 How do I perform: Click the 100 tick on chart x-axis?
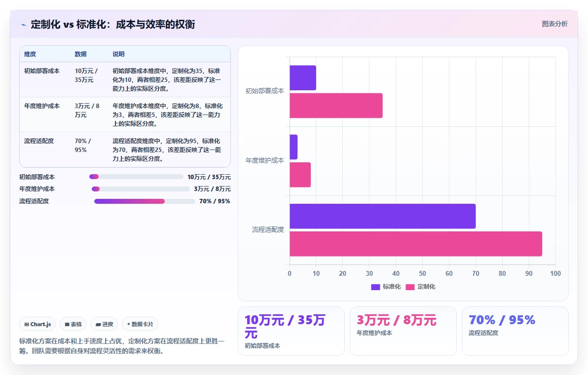click(x=555, y=273)
